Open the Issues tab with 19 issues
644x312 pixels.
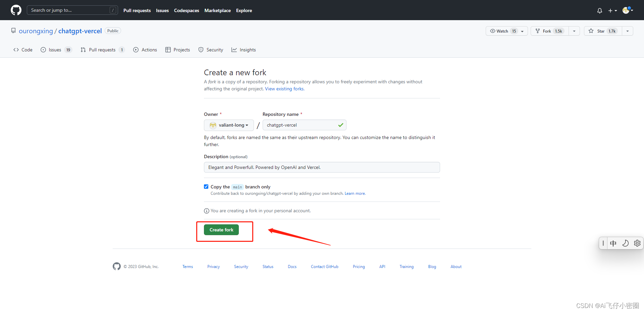coord(56,50)
